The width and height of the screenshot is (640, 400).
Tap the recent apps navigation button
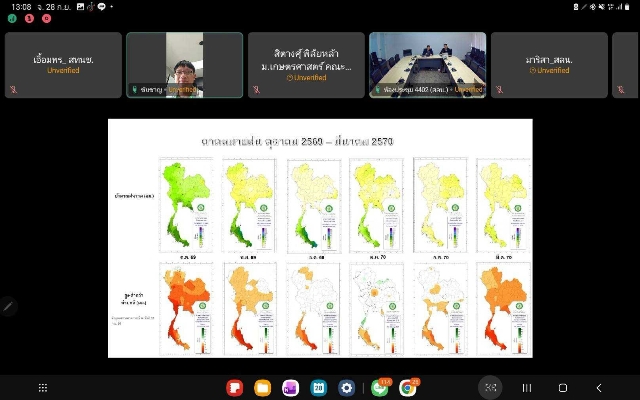[x=527, y=388]
